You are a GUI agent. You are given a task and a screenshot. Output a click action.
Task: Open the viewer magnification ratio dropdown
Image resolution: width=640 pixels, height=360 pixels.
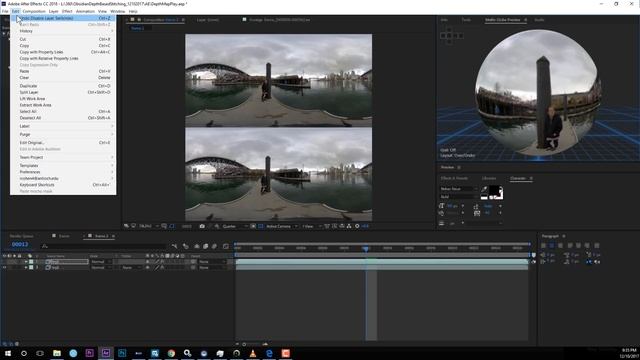coord(149,226)
